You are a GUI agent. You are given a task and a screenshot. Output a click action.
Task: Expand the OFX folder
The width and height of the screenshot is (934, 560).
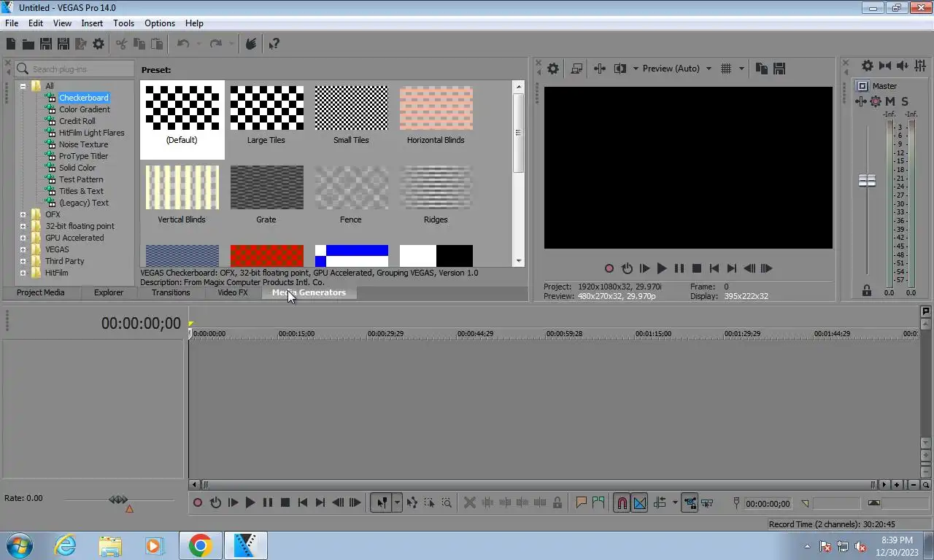tap(23, 214)
